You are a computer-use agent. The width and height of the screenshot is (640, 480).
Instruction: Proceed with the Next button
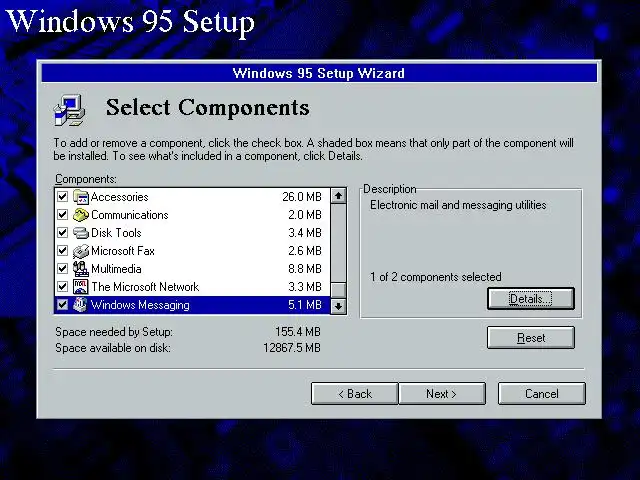coord(442,394)
